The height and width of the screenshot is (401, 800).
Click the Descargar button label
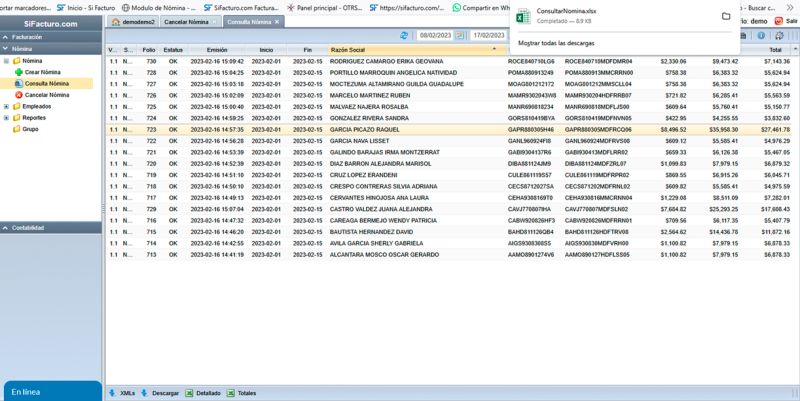pyautogui.click(x=165, y=393)
